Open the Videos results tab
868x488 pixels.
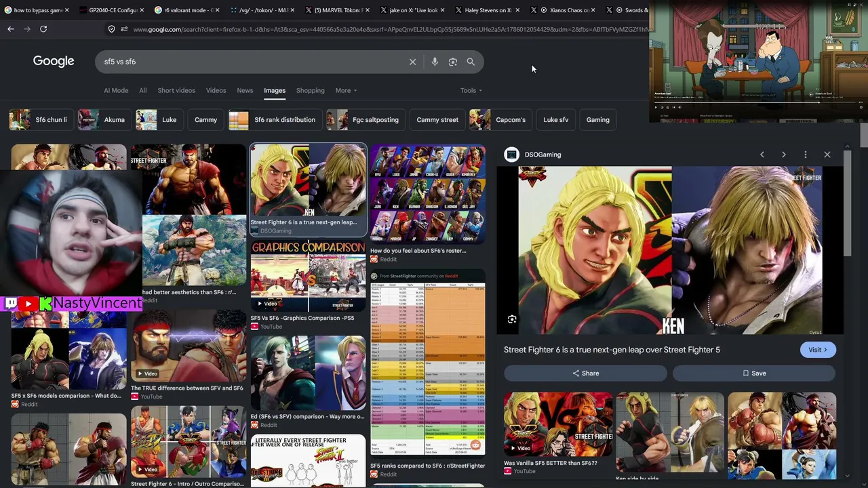tap(216, 90)
